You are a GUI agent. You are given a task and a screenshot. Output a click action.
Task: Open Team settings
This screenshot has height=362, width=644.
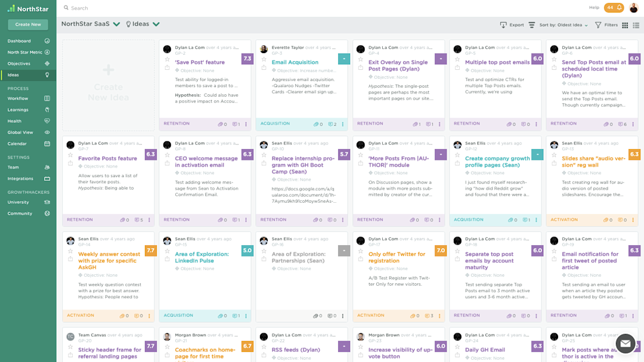pos(28,167)
